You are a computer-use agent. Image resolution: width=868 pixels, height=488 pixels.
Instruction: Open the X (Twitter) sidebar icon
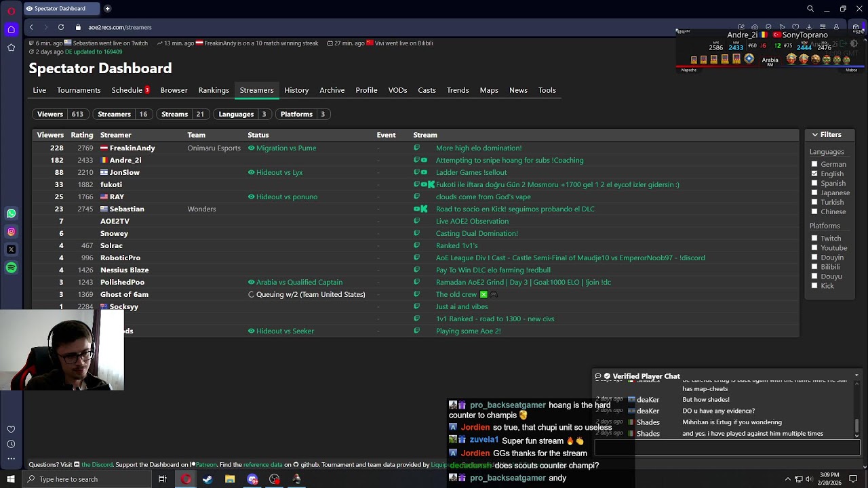pos(11,249)
